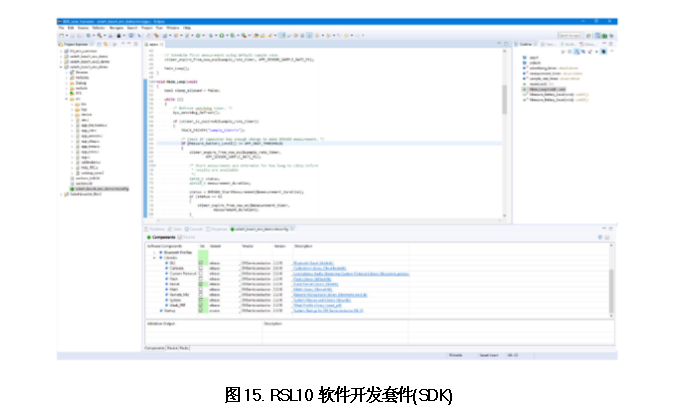The width and height of the screenshot is (681, 416).
Task: Click Link with Editor icon in Project Explorer
Action: (x=106, y=44)
